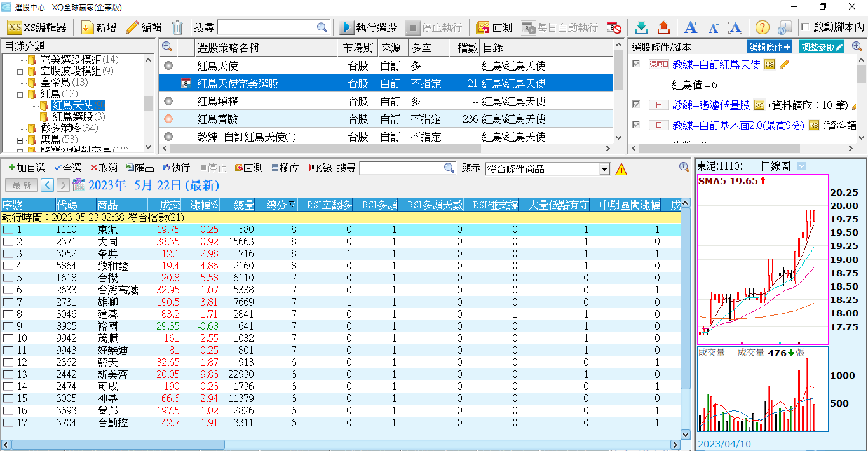The image size is (868, 451).
Task: Expand the 空股波段模組 tree node
Action: (x=20, y=71)
